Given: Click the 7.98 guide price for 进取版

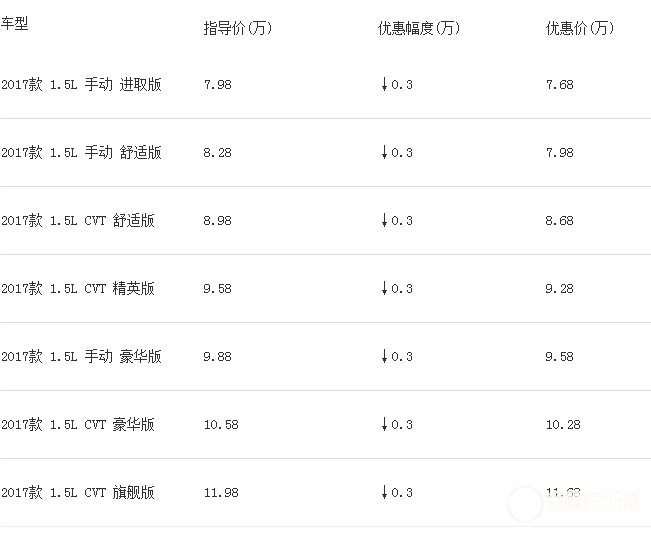Looking at the screenshot, I should pyautogui.click(x=217, y=85).
